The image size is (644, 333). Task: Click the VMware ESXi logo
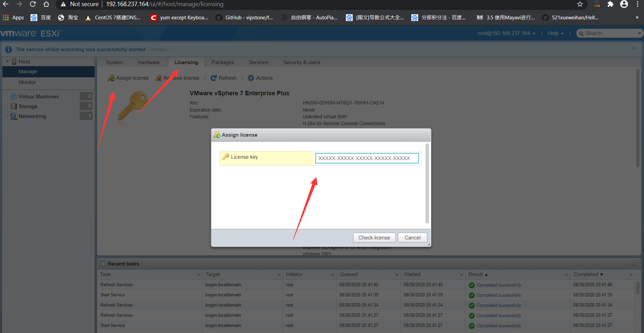click(x=31, y=33)
